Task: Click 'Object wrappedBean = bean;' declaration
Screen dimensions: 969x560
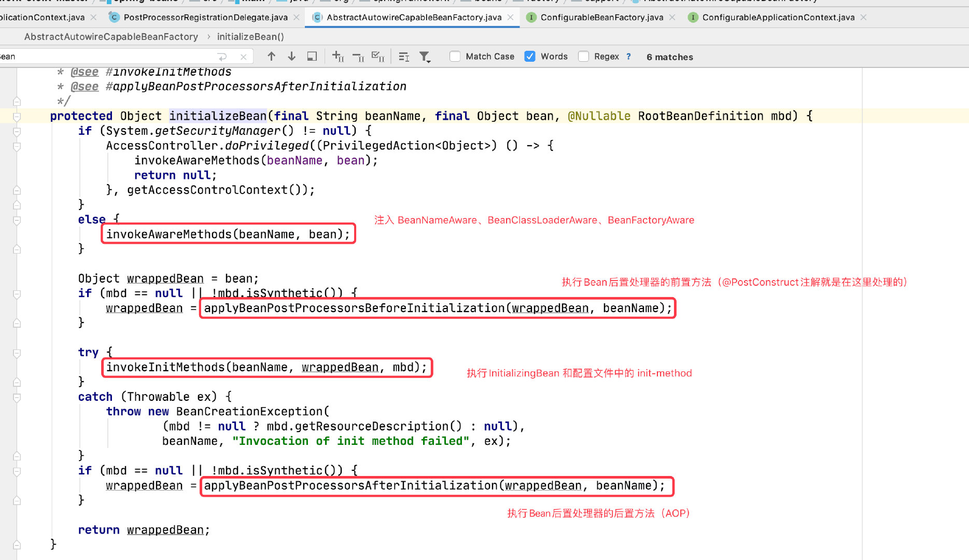Action: pos(168,279)
